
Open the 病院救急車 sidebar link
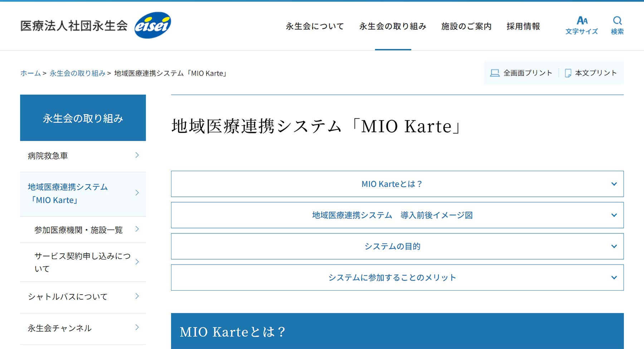pyautogui.click(x=83, y=156)
